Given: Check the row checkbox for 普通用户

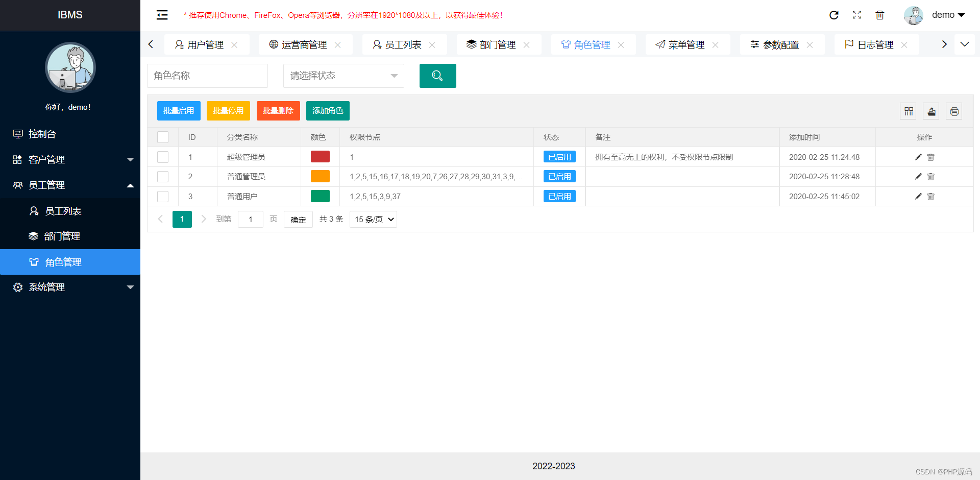Looking at the screenshot, I should (x=163, y=196).
